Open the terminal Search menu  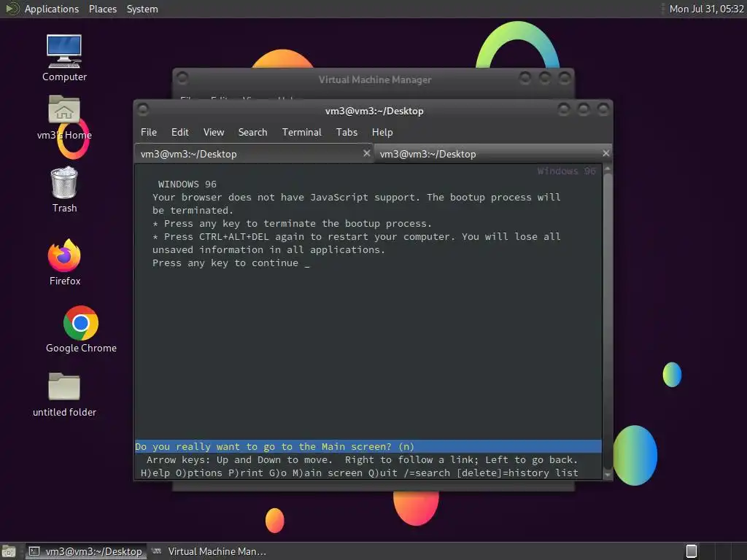252,133
